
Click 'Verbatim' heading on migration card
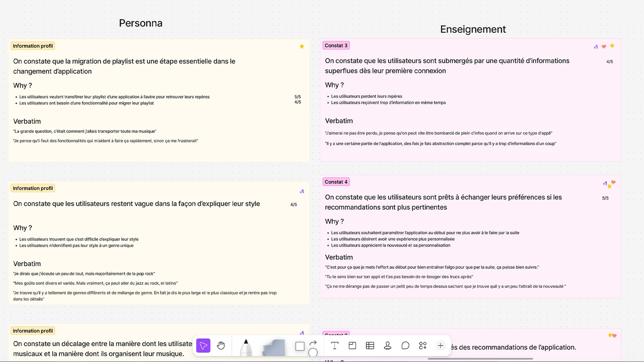tap(27, 122)
